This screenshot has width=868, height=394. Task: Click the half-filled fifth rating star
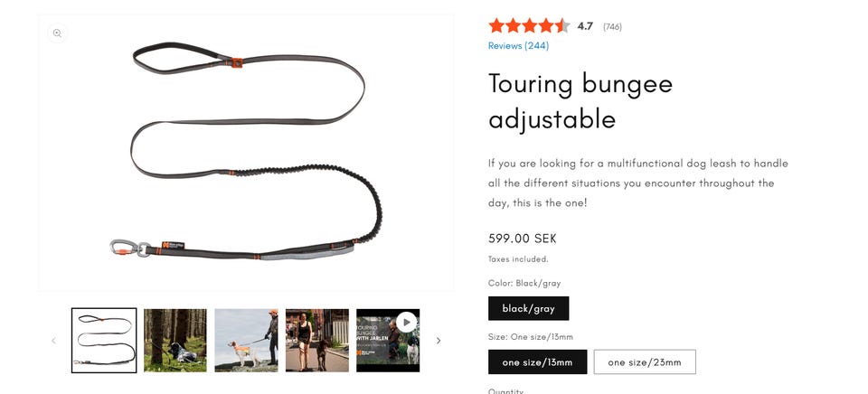pyautogui.click(x=562, y=26)
